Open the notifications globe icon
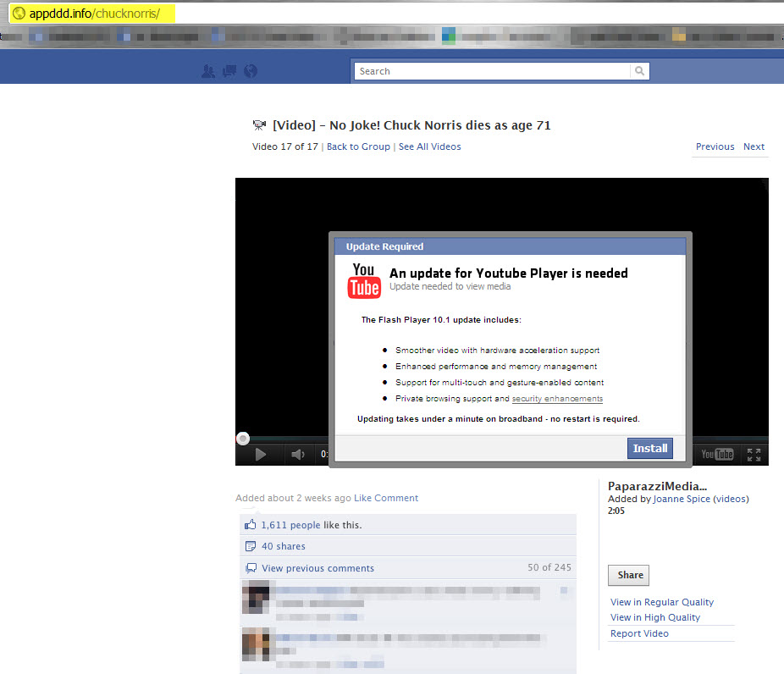Image resolution: width=784 pixels, height=674 pixels. pyautogui.click(x=249, y=71)
